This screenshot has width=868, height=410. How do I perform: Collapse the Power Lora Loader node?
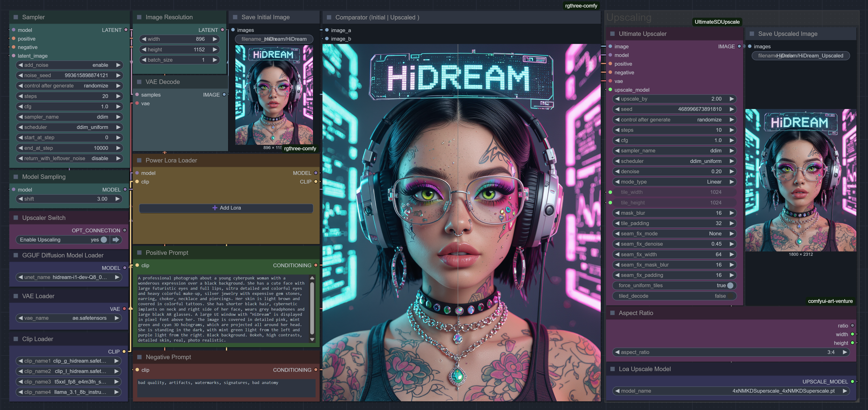139,161
